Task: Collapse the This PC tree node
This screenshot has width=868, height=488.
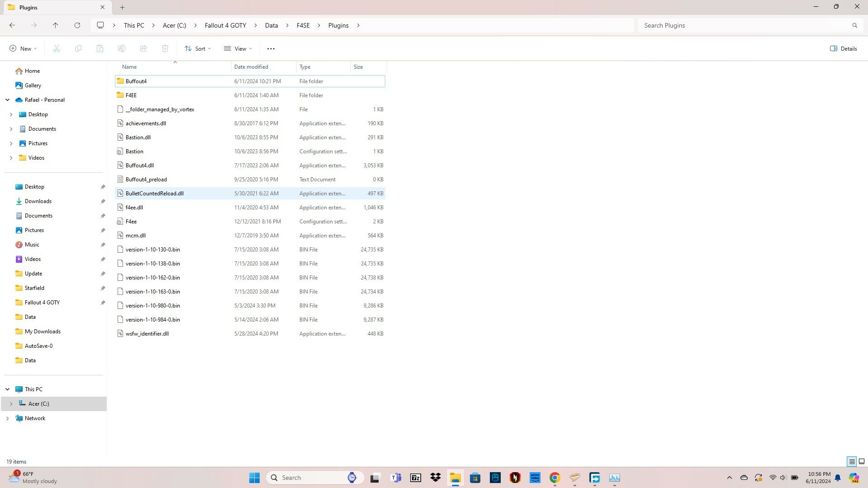Action: (8, 389)
